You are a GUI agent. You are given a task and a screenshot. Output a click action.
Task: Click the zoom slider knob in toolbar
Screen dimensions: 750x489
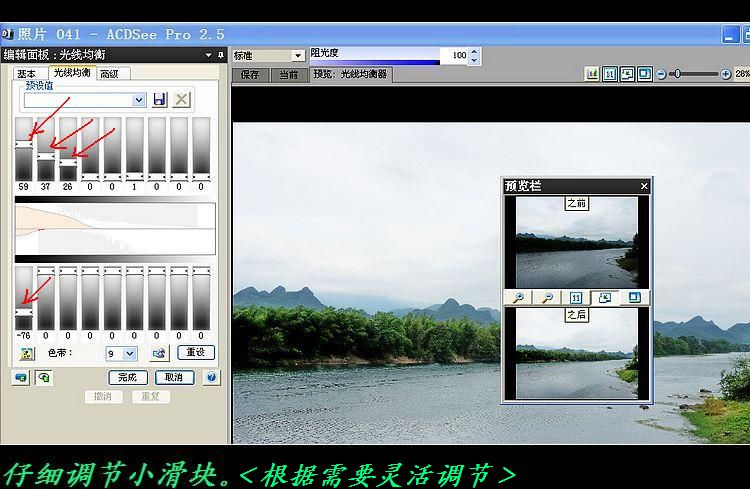pyautogui.click(x=677, y=74)
